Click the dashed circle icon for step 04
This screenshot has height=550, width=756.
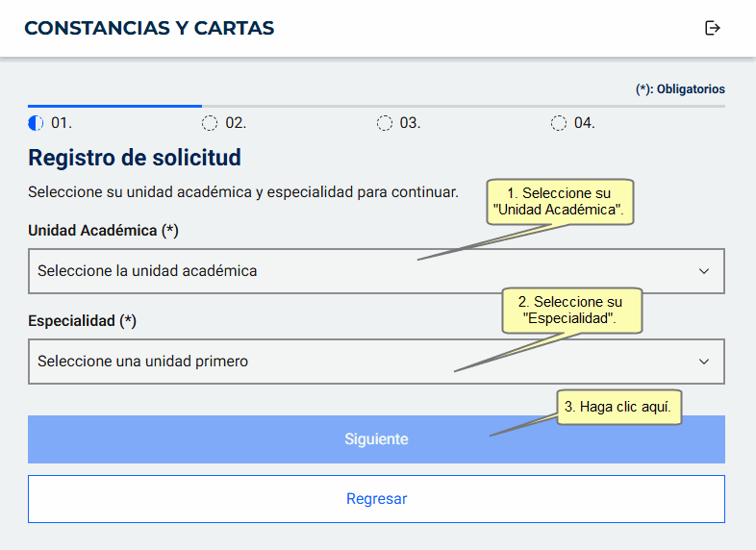[558, 123]
